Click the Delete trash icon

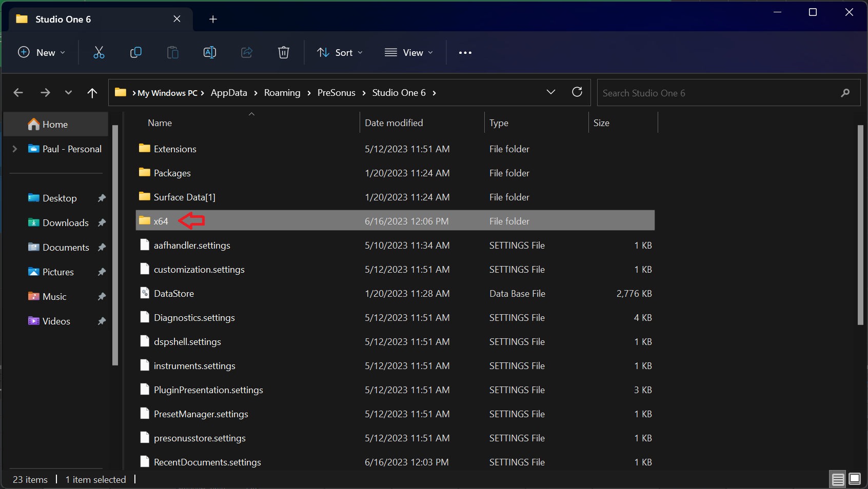[284, 52]
